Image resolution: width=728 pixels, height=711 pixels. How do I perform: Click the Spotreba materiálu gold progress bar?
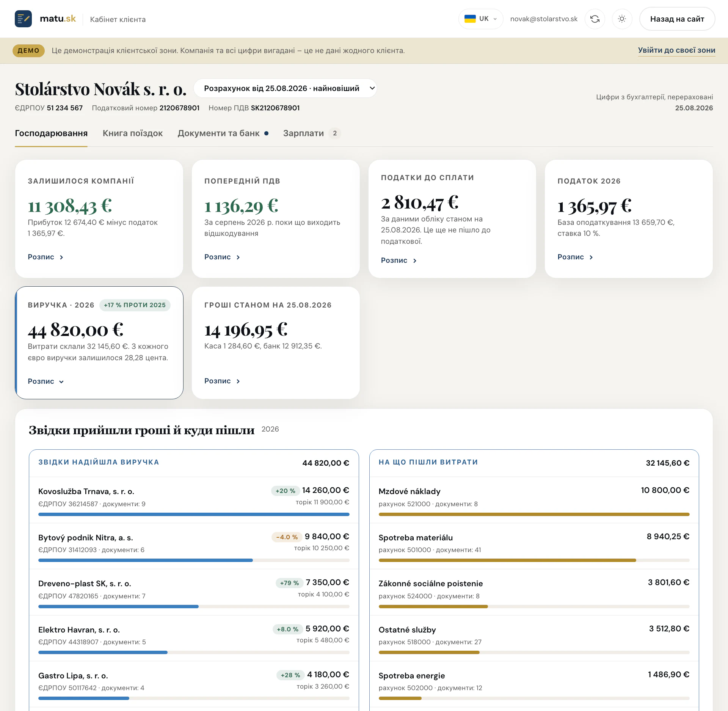point(507,560)
